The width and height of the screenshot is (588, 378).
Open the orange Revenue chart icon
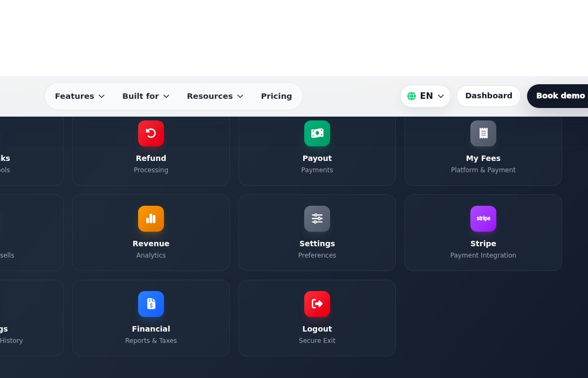tap(151, 219)
